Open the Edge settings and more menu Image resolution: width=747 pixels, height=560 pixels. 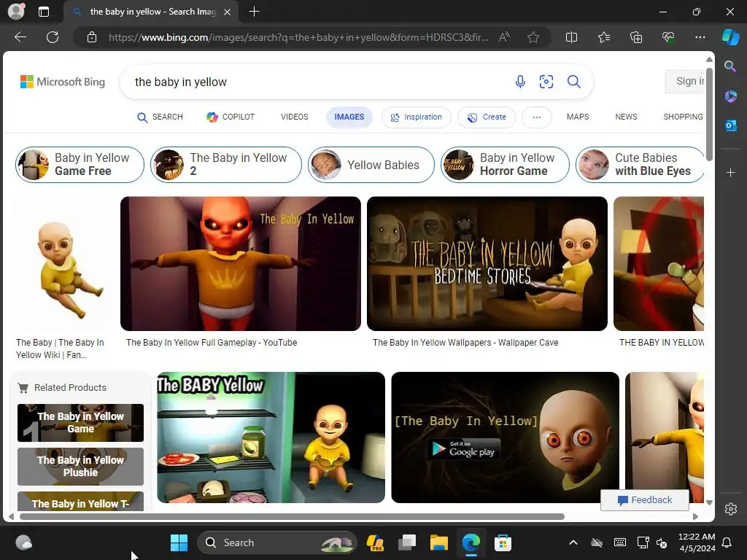coord(700,37)
